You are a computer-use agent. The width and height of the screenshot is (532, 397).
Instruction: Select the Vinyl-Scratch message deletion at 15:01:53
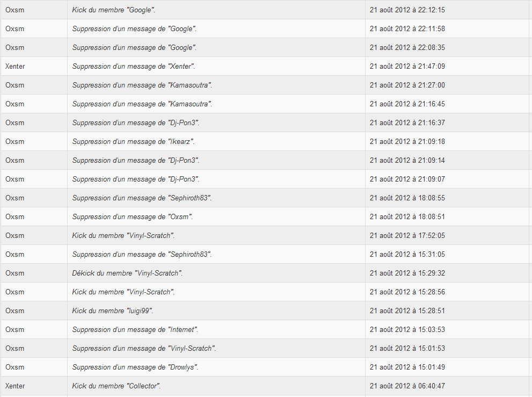144,348
